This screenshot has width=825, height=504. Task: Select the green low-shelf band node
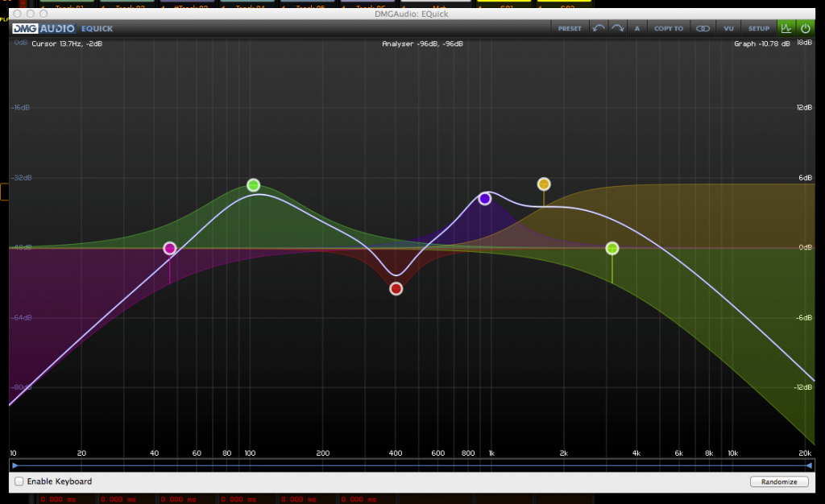click(254, 185)
